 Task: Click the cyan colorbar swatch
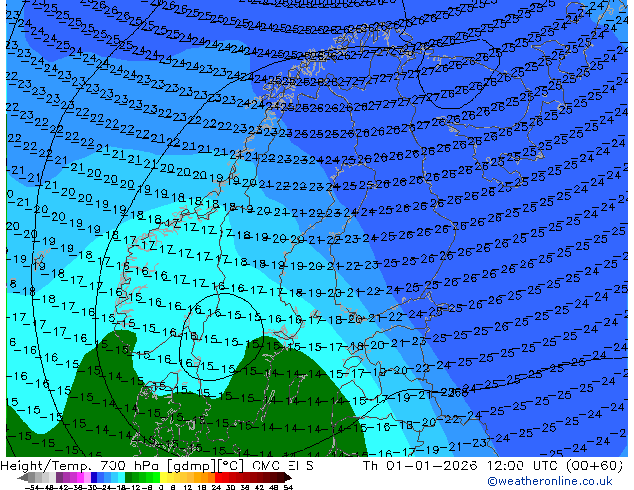click(x=121, y=477)
